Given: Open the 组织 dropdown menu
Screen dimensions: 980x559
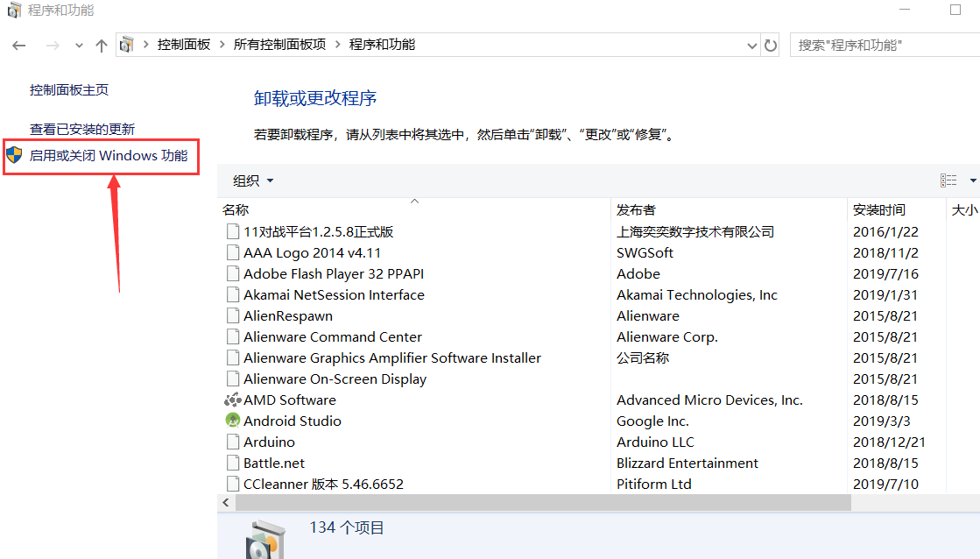Looking at the screenshot, I should click(x=253, y=180).
